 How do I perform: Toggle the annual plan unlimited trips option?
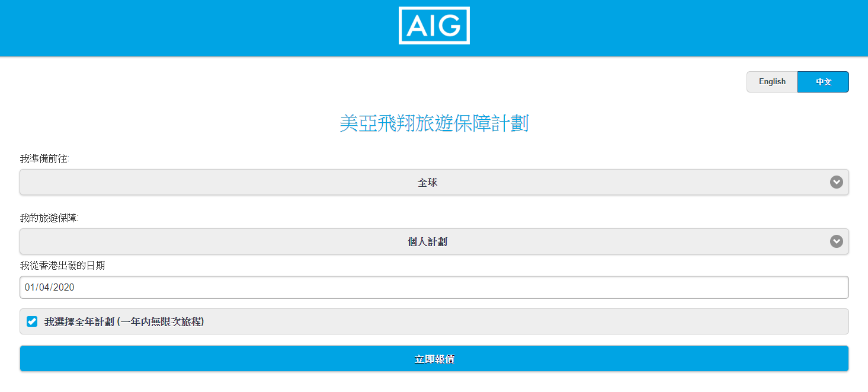[31, 321]
